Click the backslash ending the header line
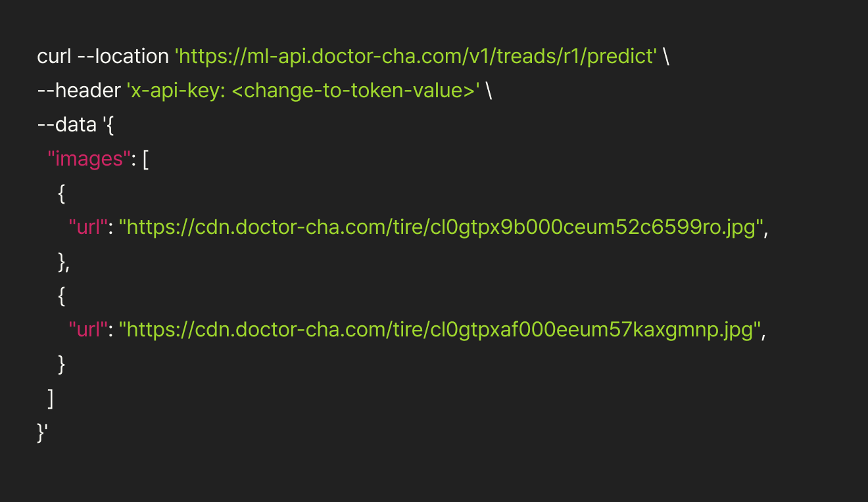The height and width of the screenshot is (502, 868). [489, 91]
